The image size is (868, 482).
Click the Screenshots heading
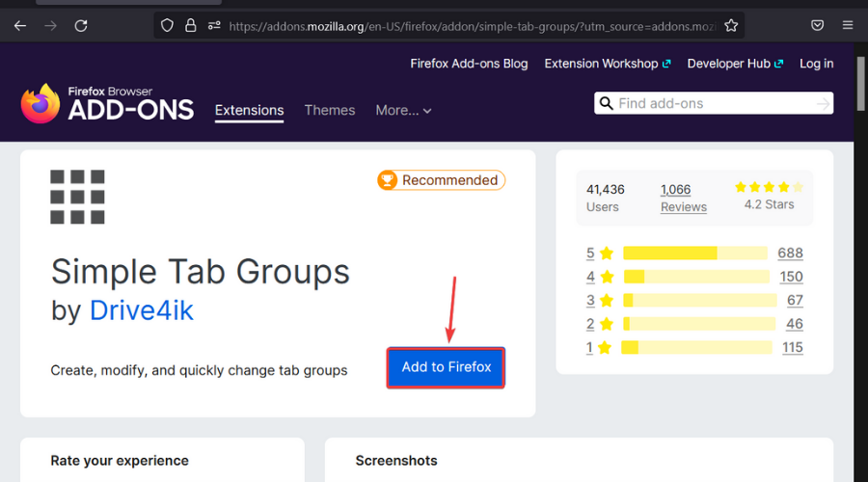pos(396,461)
